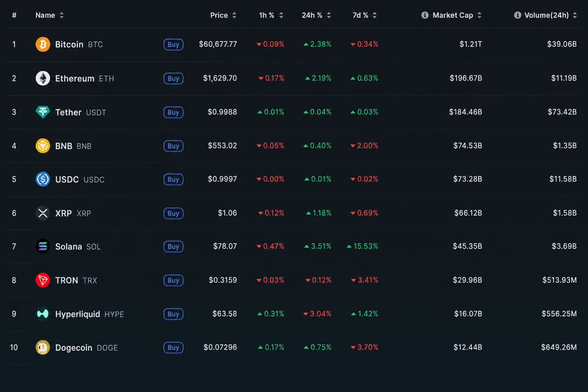Sort by 24h % change

click(316, 15)
